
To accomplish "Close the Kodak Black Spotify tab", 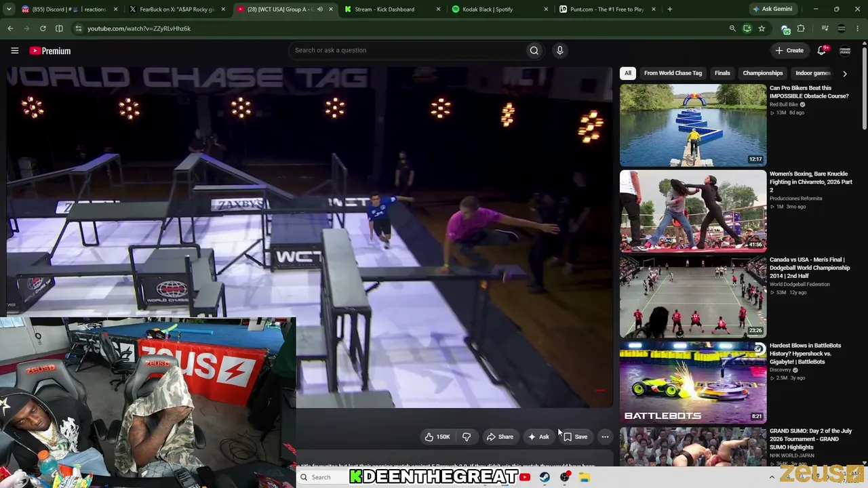I will (545, 9).
